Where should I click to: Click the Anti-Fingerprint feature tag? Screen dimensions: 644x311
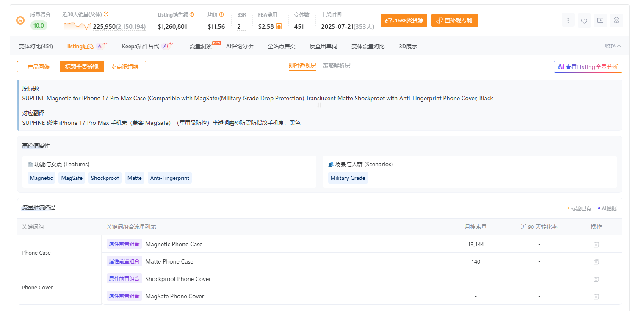pos(170,178)
